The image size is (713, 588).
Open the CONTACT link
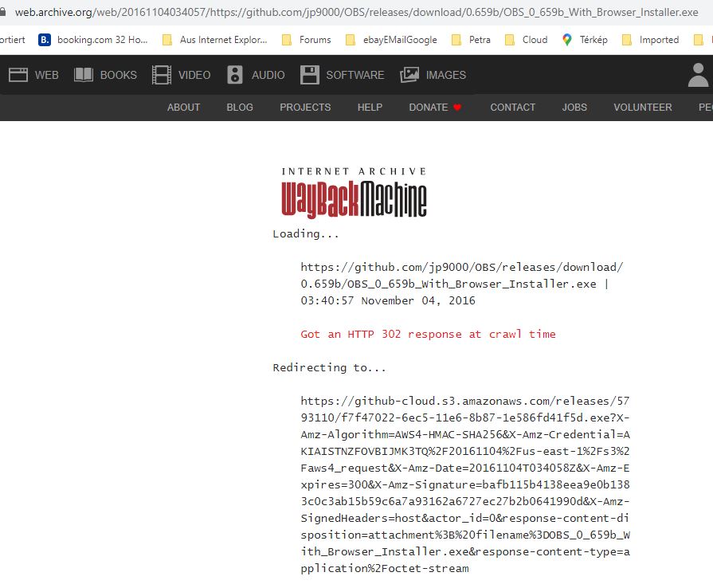pyautogui.click(x=512, y=108)
